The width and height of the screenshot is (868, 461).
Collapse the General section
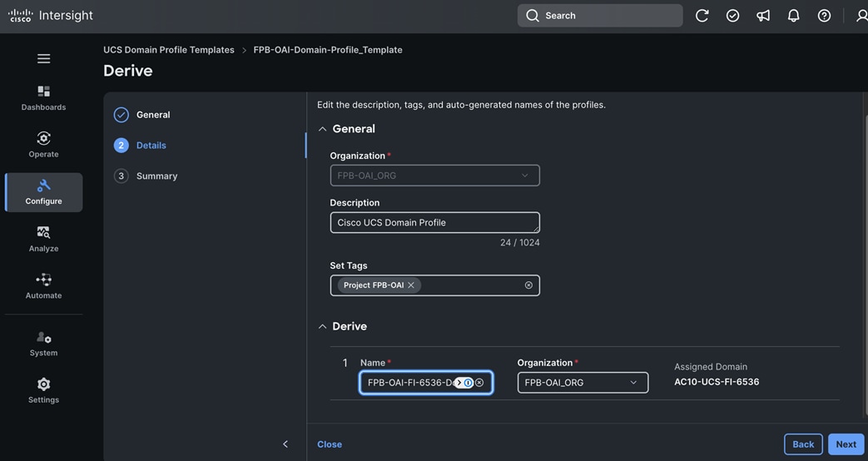tap(322, 129)
